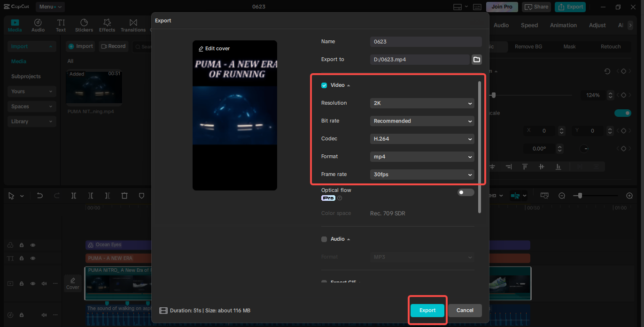Open the Menu item in the title bar
Viewport: 644px width, 327px height.
pyautogui.click(x=50, y=7)
